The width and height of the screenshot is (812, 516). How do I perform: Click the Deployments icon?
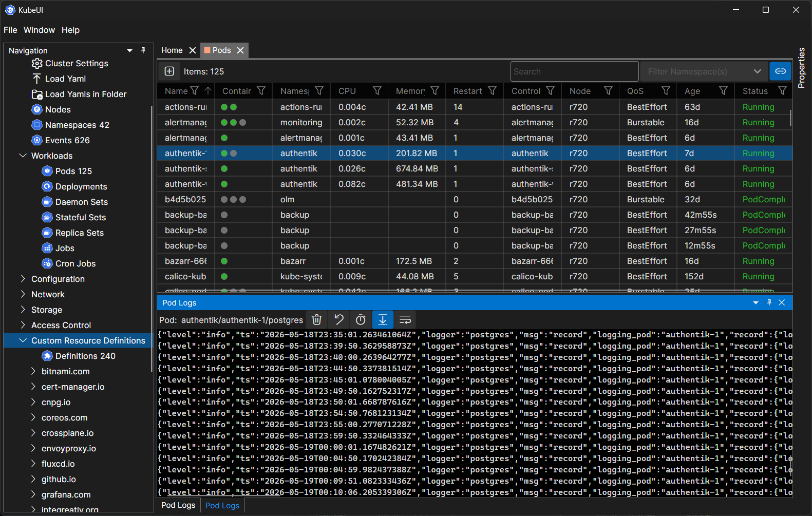(x=47, y=186)
